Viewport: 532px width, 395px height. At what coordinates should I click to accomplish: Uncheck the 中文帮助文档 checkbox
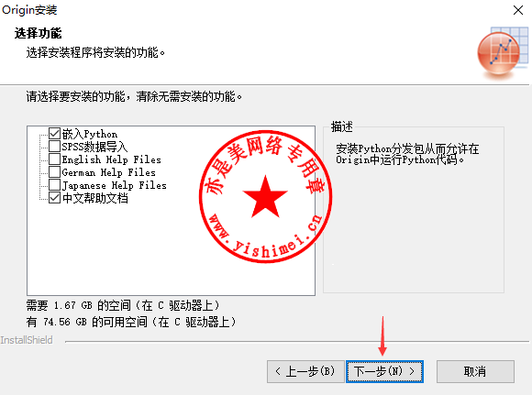[54, 198]
